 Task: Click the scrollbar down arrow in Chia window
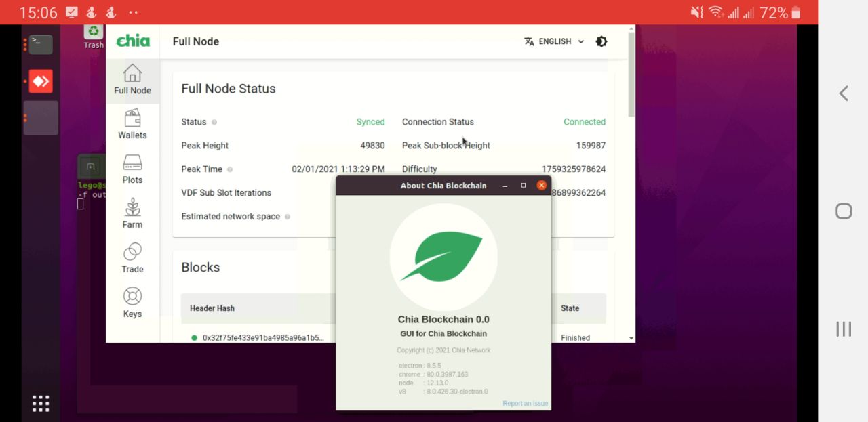pyautogui.click(x=631, y=338)
